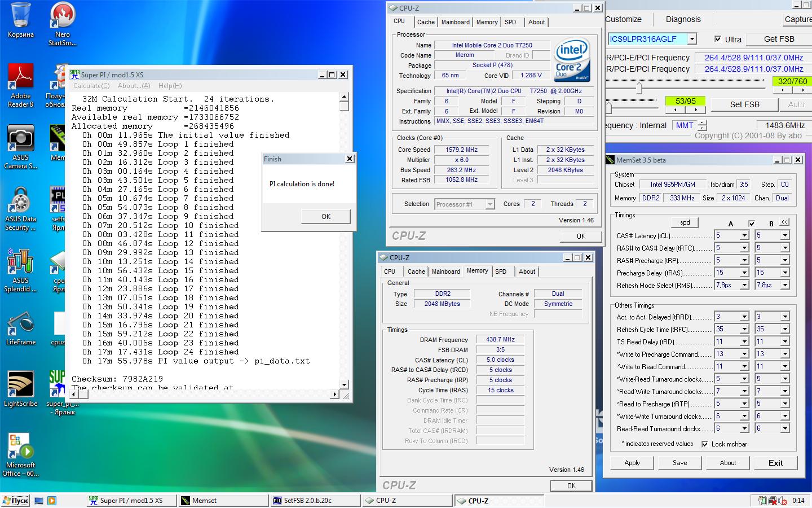Click the show-desktop quick launch icon
Screen dimensions: 812x508
point(39,501)
